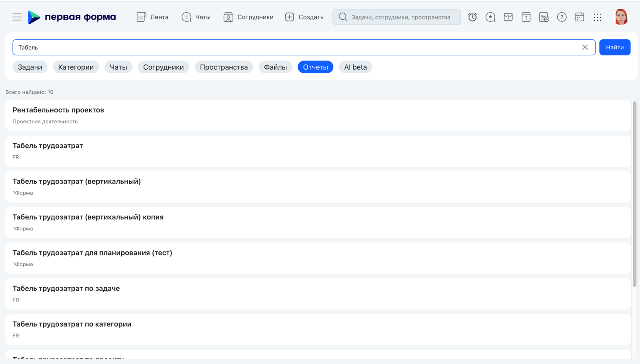Select the Сотрудники filter chip
The image size is (640, 364).
(x=163, y=67)
